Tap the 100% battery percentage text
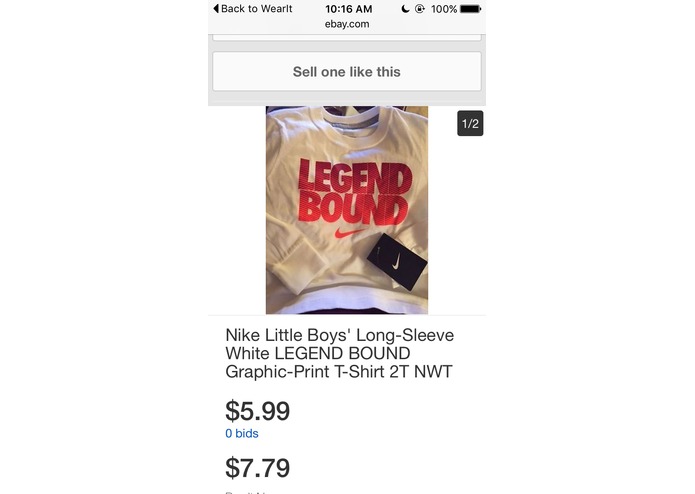Screen dimensions: 695x494 point(444,9)
